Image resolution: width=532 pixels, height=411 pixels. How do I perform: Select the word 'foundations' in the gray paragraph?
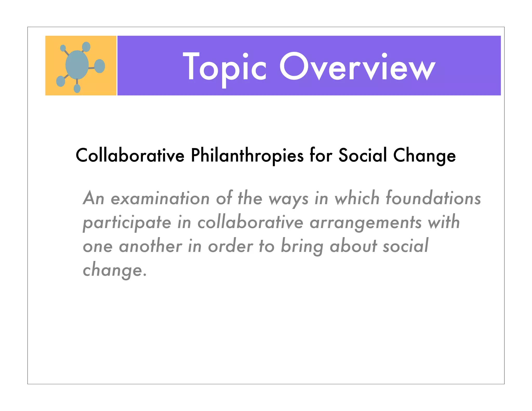click(433, 198)
